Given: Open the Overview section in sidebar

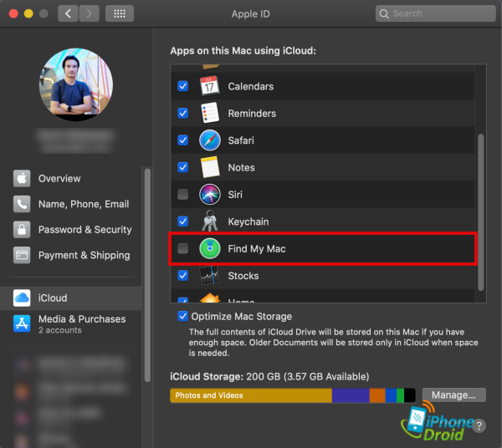Looking at the screenshot, I should tap(59, 179).
